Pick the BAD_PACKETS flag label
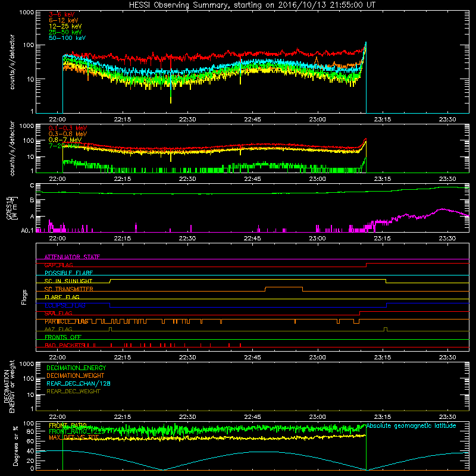Image resolution: width=476 pixels, height=476 pixels. click(64, 345)
